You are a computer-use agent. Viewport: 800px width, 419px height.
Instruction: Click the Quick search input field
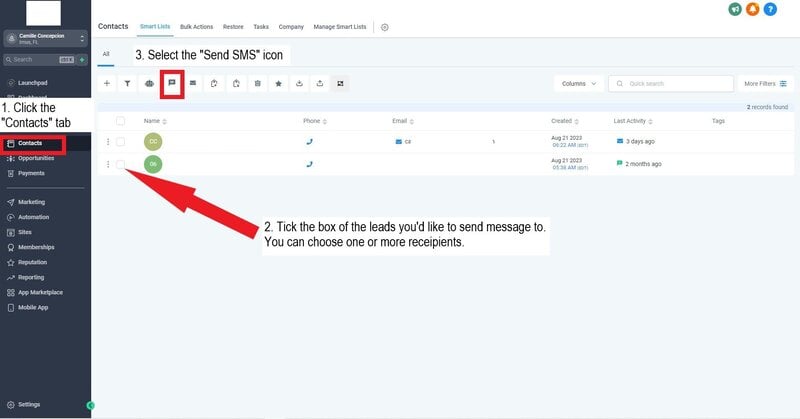[x=671, y=84]
